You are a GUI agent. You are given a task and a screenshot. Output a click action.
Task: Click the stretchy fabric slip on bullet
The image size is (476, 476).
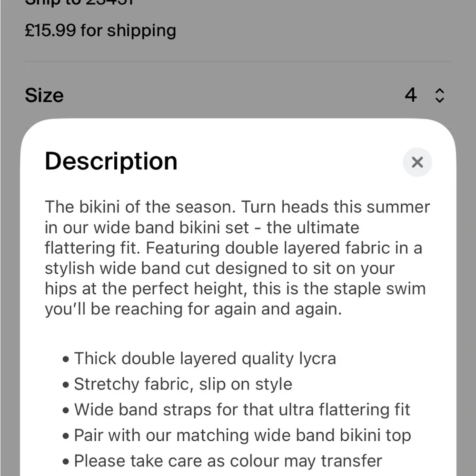(182, 384)
